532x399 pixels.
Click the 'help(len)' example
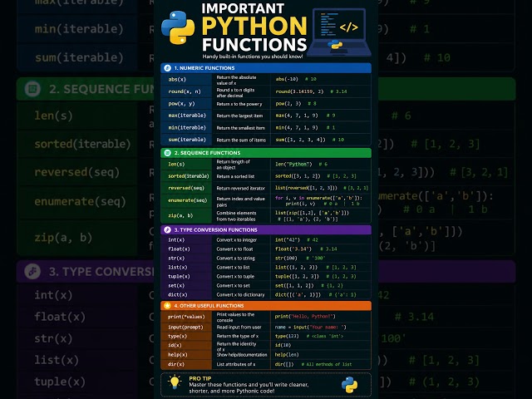click(287, 355)
